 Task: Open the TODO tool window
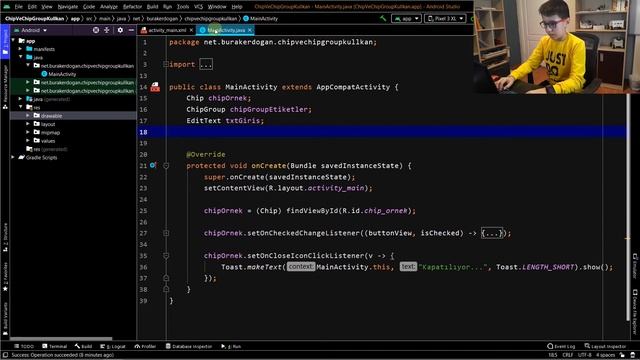(24, 346)
